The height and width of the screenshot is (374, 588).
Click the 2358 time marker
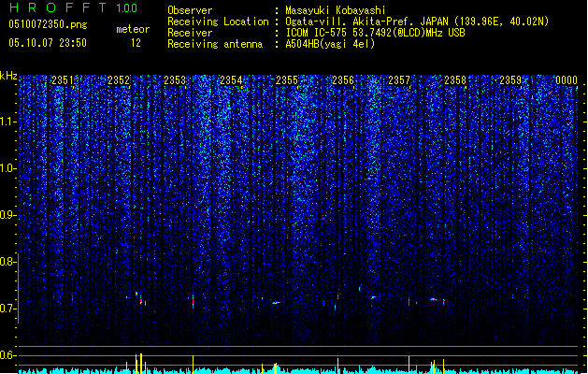coord(455,80)
